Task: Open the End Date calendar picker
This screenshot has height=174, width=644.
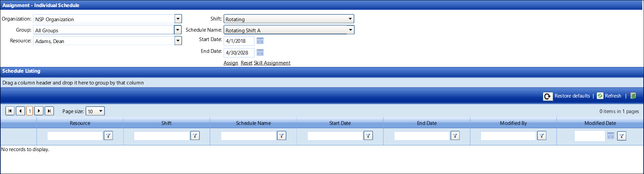Action: (260, 53)
